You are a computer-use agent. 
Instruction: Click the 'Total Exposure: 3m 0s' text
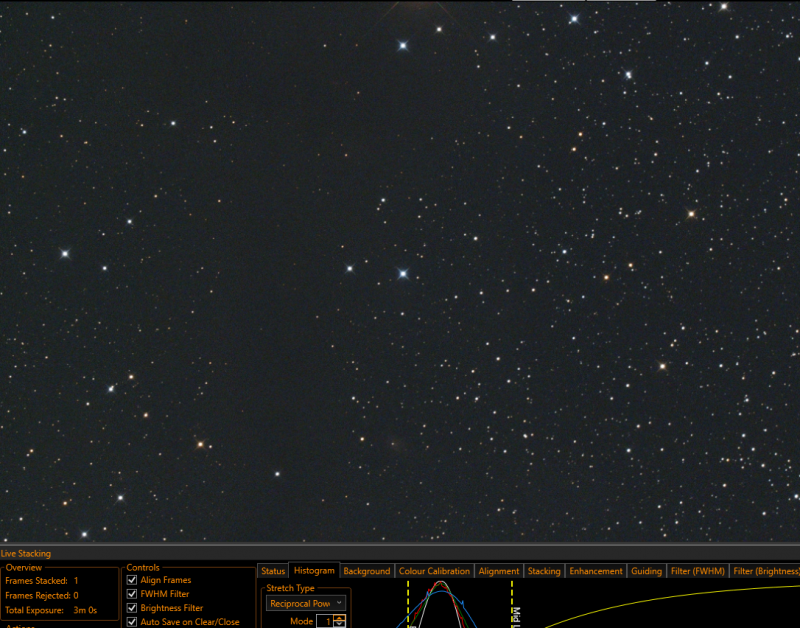[x=51, y=610]
